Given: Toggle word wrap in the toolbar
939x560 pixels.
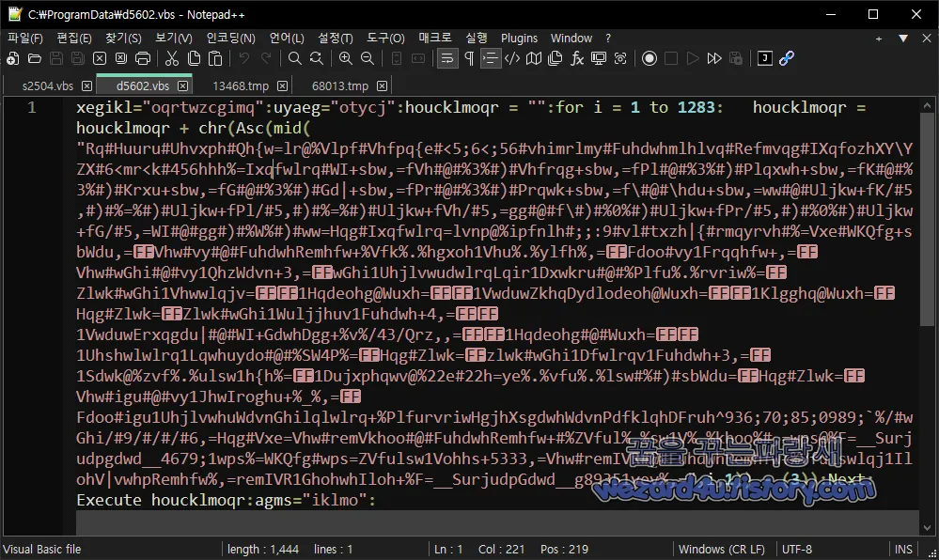Looking at the screenshot, I should [x=447, y=58].
